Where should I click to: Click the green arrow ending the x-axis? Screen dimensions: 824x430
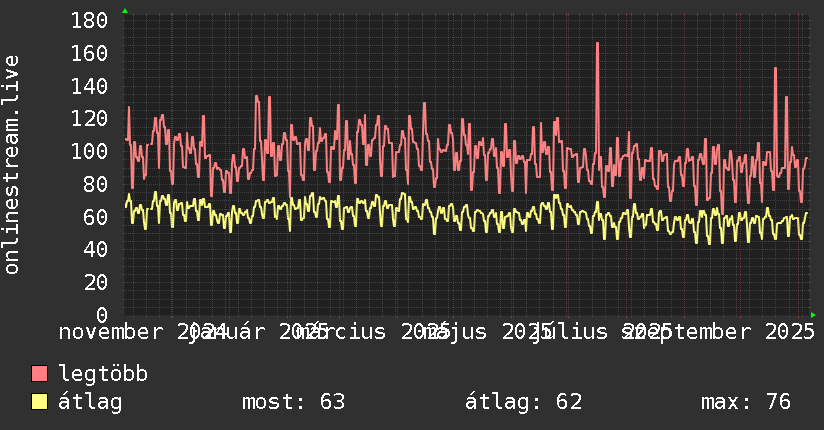[813, 315]
